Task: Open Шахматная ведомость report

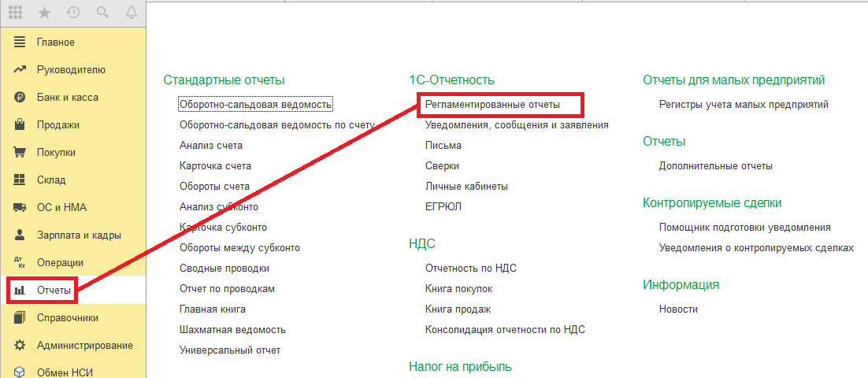Action: (x=232, y=330)
